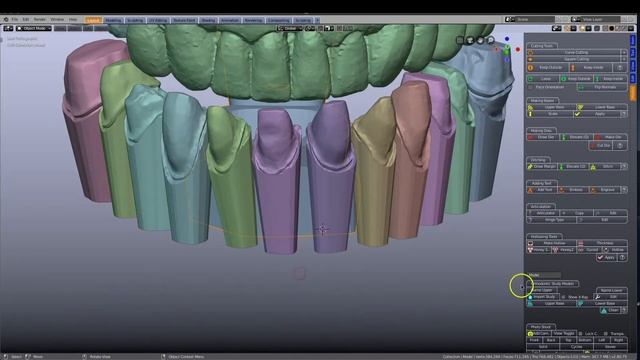
Task: Enable Face Orientation checkbox
Action: (530, 87)
